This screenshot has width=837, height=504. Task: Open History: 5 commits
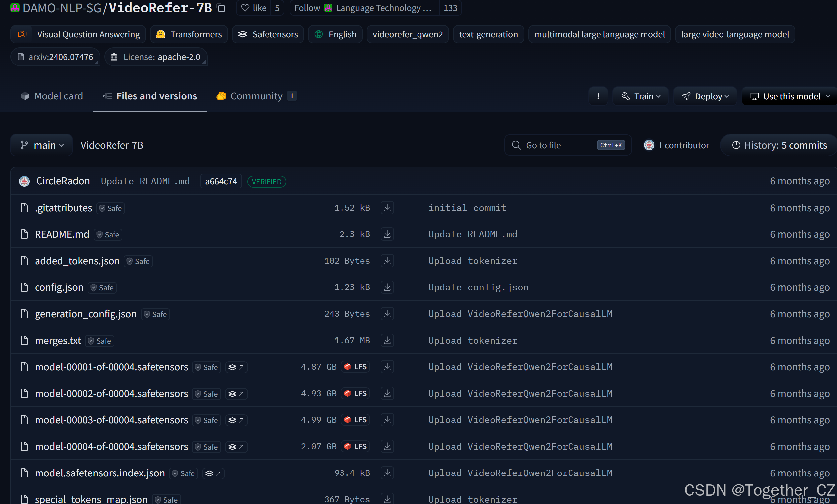[x=779, y=145]
